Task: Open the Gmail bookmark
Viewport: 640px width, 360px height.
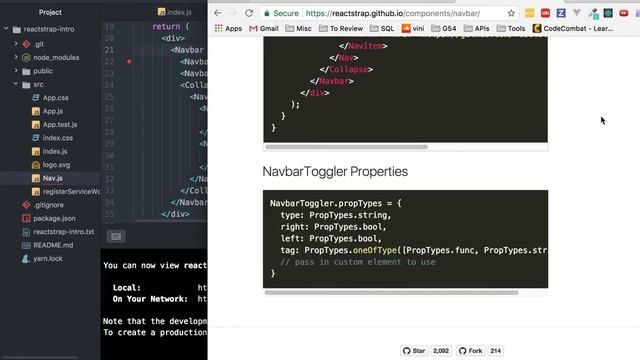Action: 264,29
